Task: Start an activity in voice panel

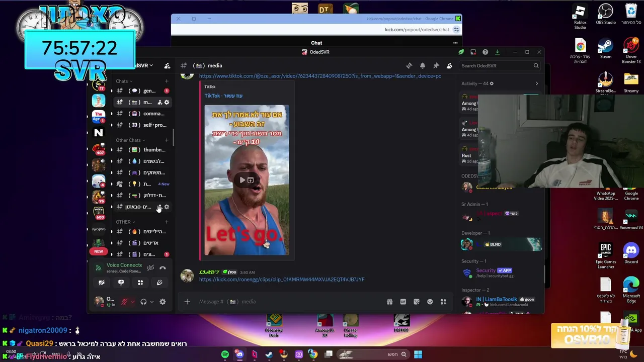Action: (140, 283)
